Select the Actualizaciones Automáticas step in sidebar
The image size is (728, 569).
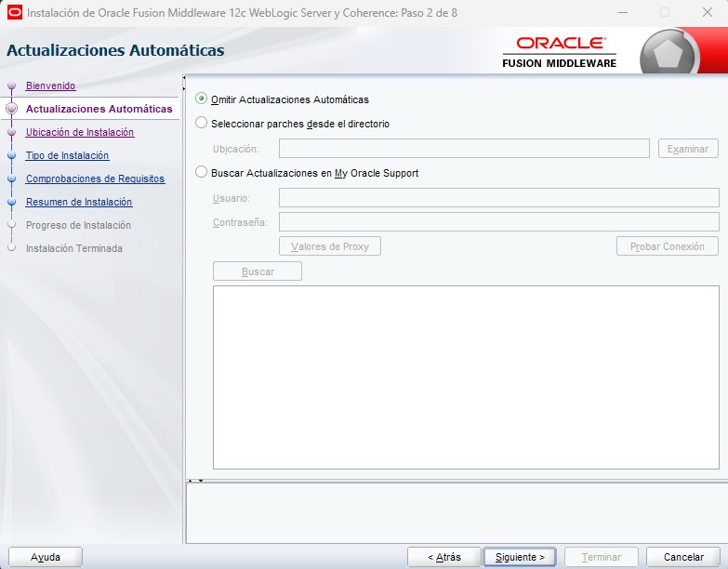[x=99, y=109]
